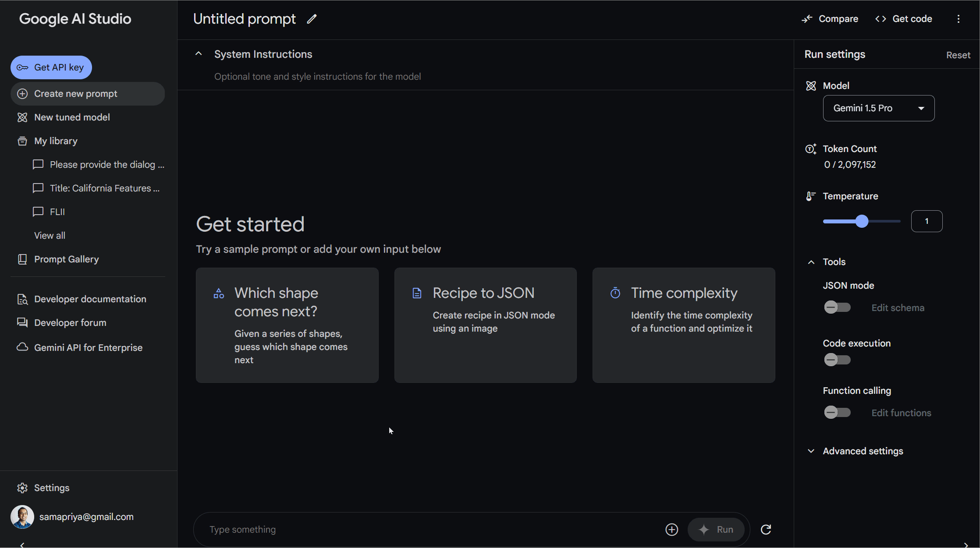
Task: Go to New tuned model
Action: point(88,117)
